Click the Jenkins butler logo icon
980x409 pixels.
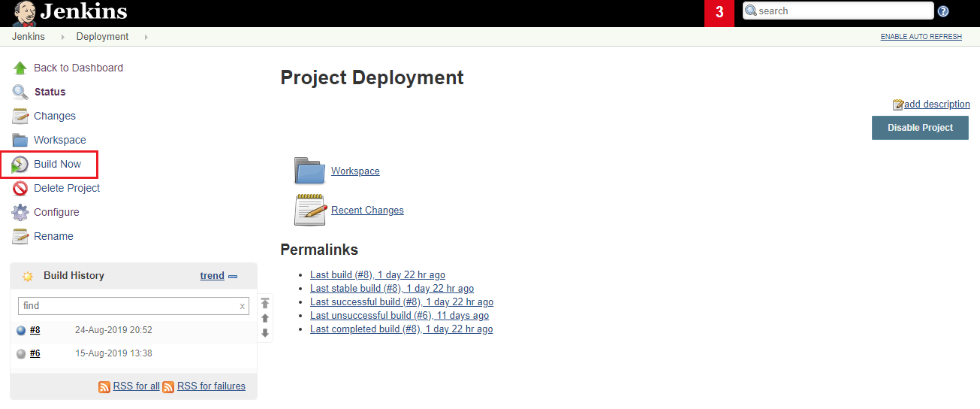24,12
